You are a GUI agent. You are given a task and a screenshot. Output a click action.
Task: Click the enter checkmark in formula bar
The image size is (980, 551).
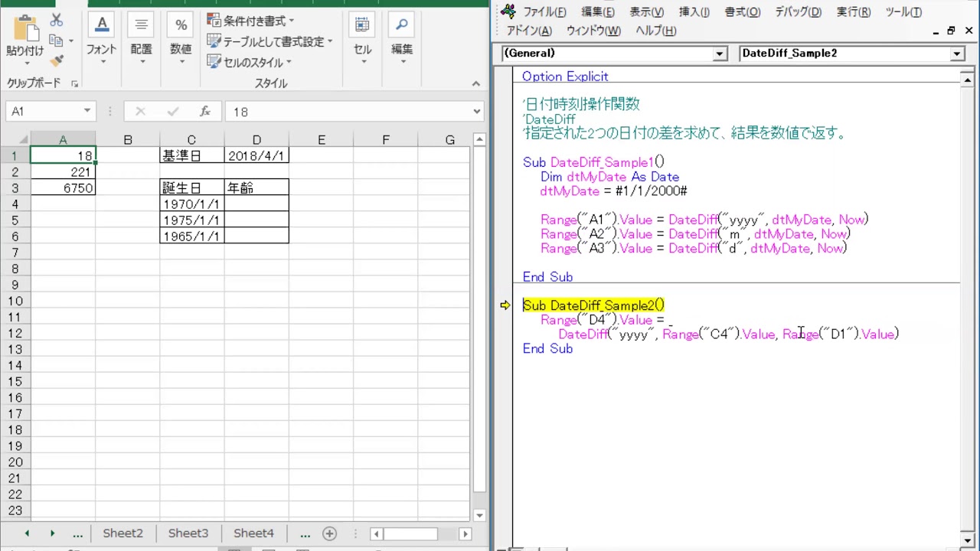pyautogui.click(x=173, y=112)
